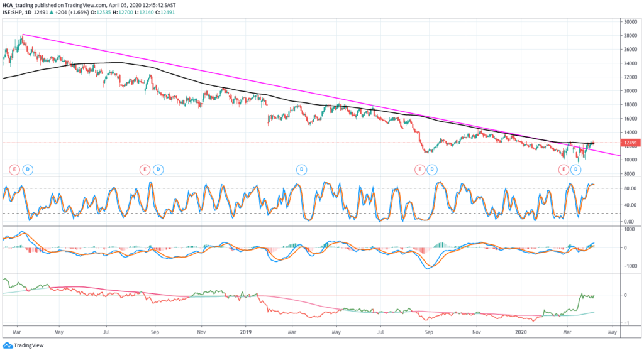Click the 40.00 stochastic scale label
644x353 pixels.
pos(629,205)
